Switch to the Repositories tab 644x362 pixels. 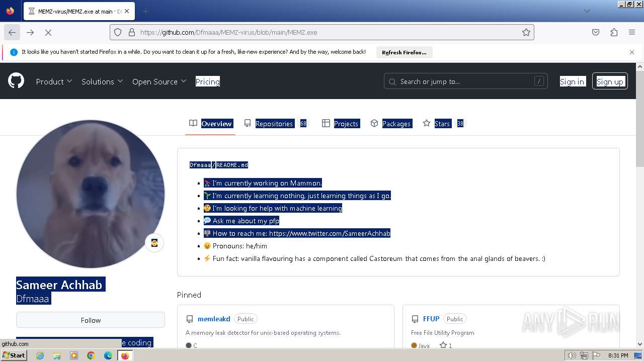click(275, 124)
